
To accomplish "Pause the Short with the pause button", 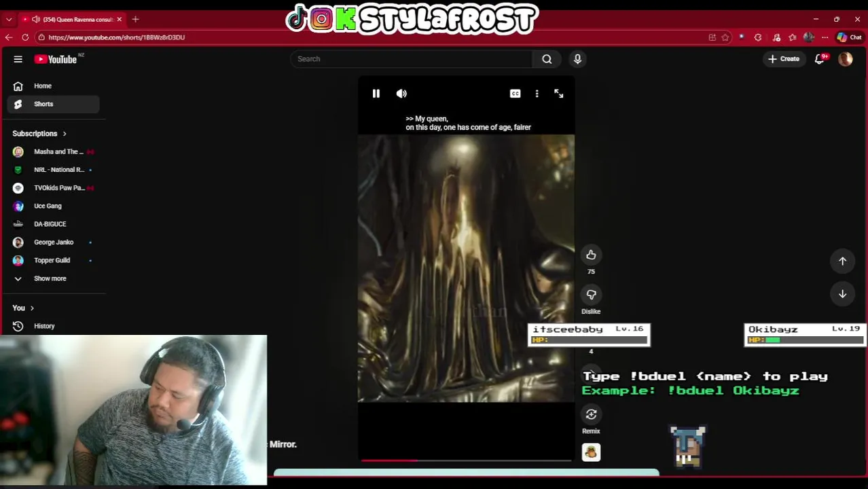I will [x=376, y=94].
